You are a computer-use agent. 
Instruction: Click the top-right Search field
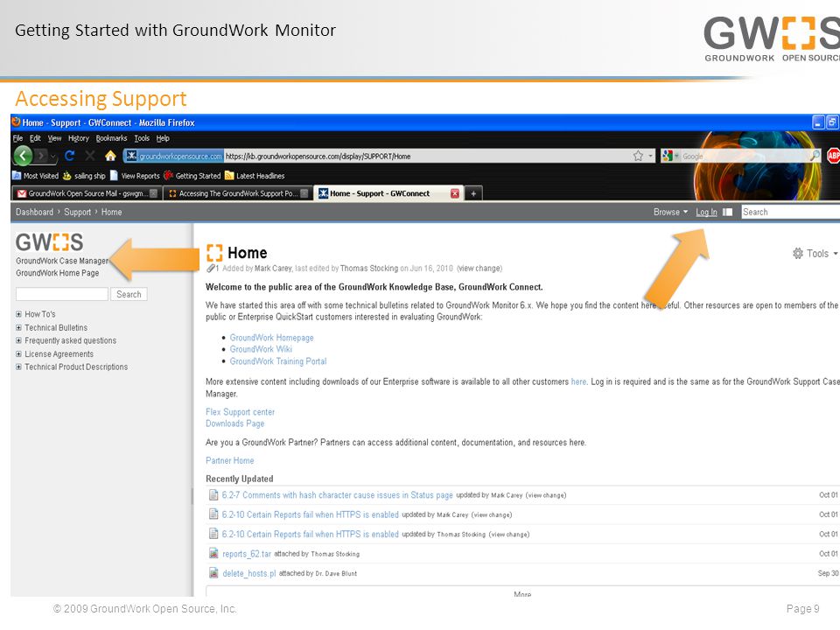coord(791,212)
